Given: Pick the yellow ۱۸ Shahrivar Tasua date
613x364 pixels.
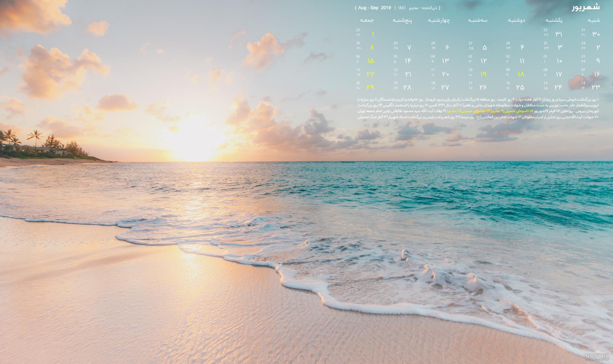Looking at the screenshot, I should (x=521, y=74).
